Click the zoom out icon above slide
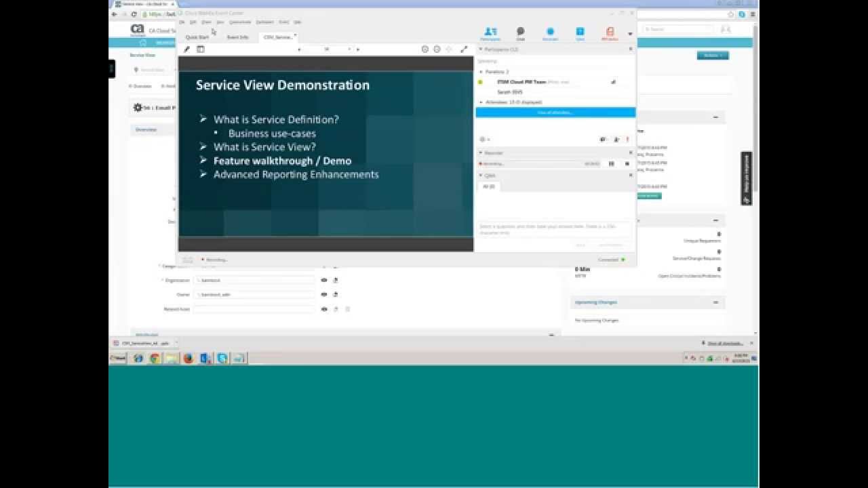 coord(437,49)
